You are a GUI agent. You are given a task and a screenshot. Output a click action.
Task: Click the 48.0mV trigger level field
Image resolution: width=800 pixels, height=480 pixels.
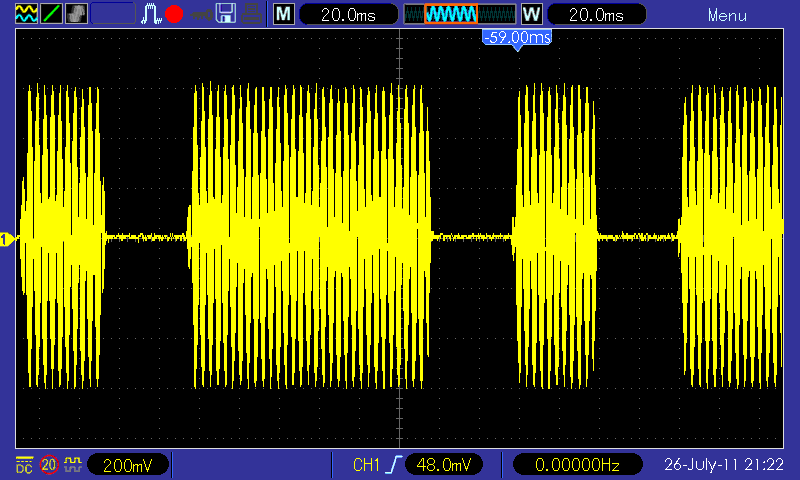(x=443, y=465)
